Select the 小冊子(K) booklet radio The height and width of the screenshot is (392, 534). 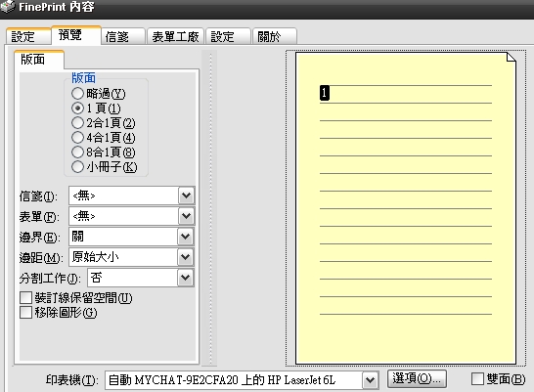(x=77, y=167)
